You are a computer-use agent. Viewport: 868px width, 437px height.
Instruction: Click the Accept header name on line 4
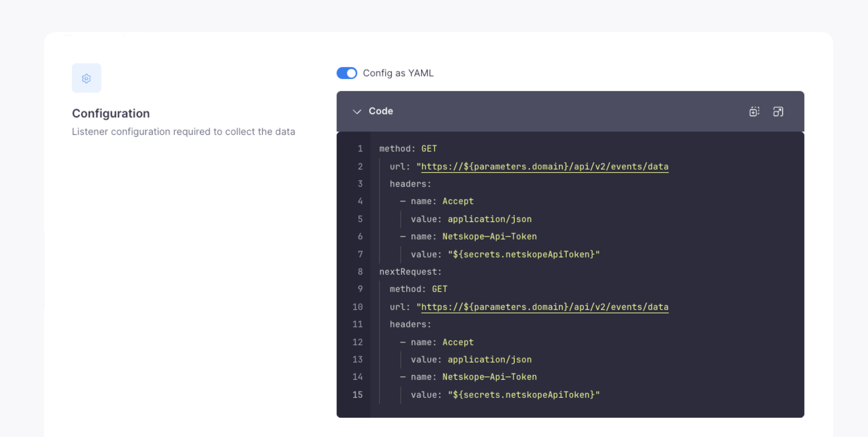click(457, 201)
